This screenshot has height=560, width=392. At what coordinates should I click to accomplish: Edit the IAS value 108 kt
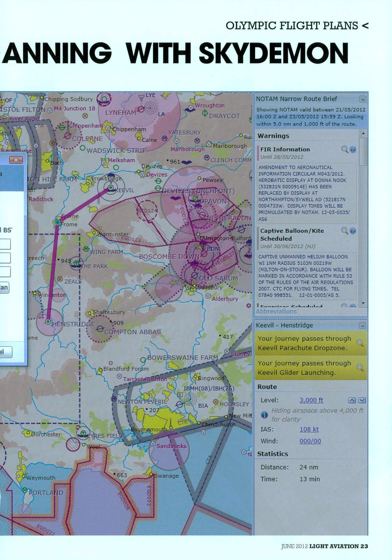click(309, 429)
